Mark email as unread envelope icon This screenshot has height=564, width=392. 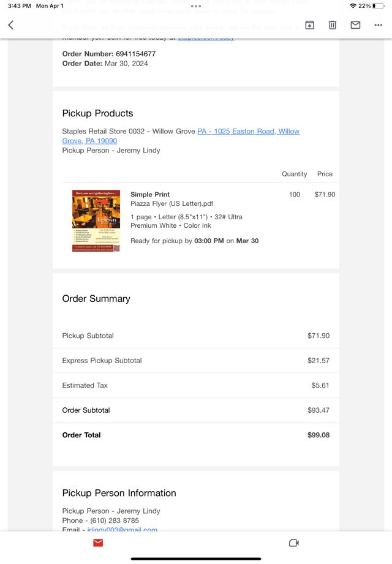point(355,25)
